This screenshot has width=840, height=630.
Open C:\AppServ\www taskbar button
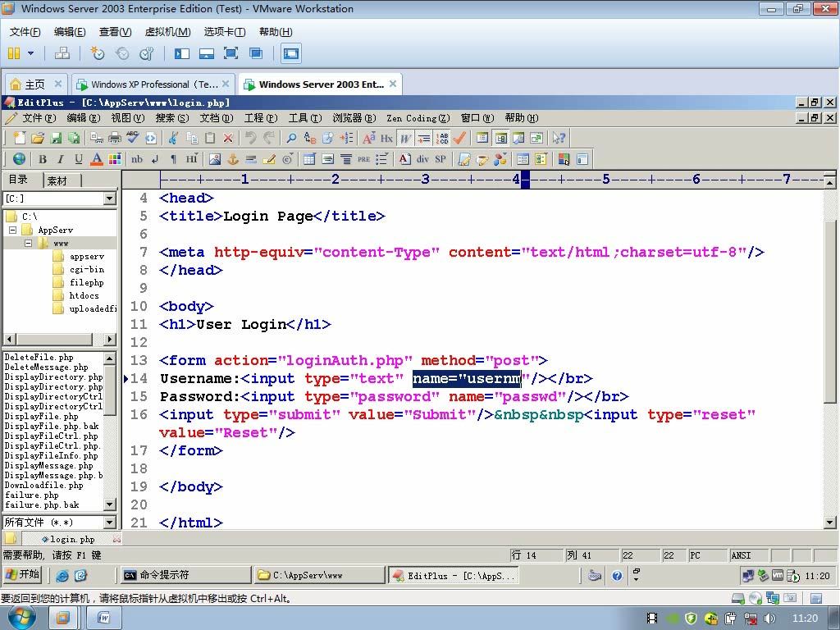(318, 575)
